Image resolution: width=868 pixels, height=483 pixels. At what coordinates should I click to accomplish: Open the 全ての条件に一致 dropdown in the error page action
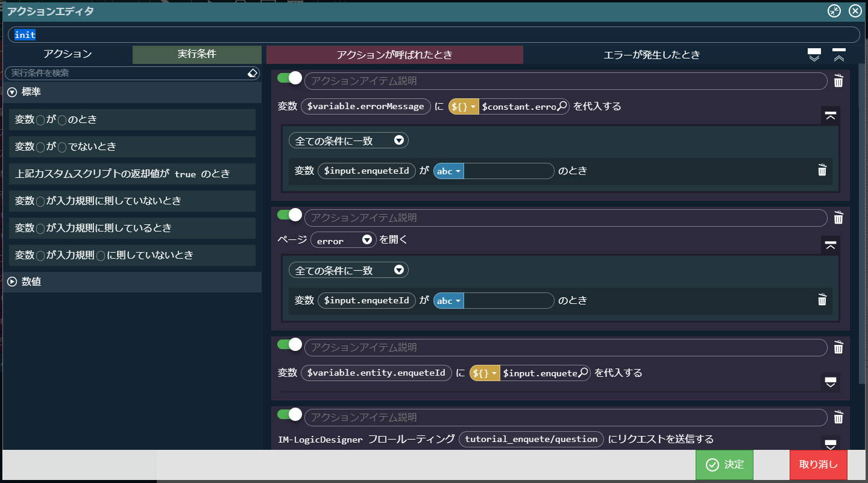[x=348, y=270]
